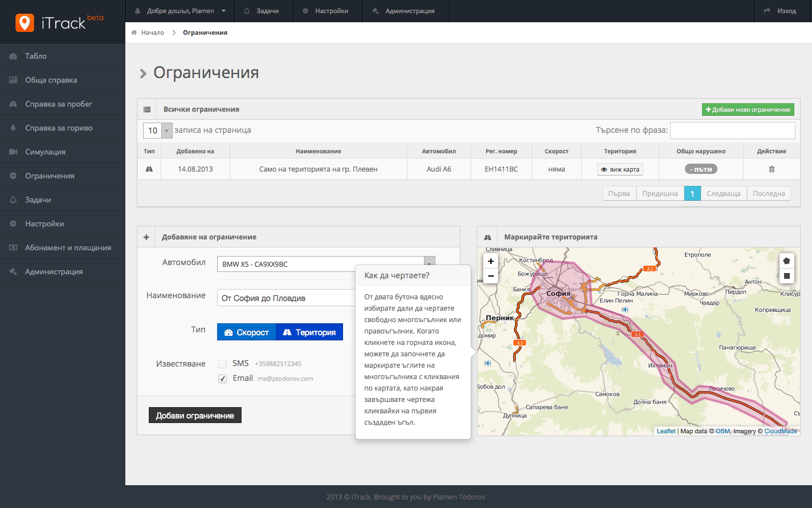The height and width of the screenshot is (508, 812).
Task: Uncheck the Email notification checkbox
Action: 223,379
